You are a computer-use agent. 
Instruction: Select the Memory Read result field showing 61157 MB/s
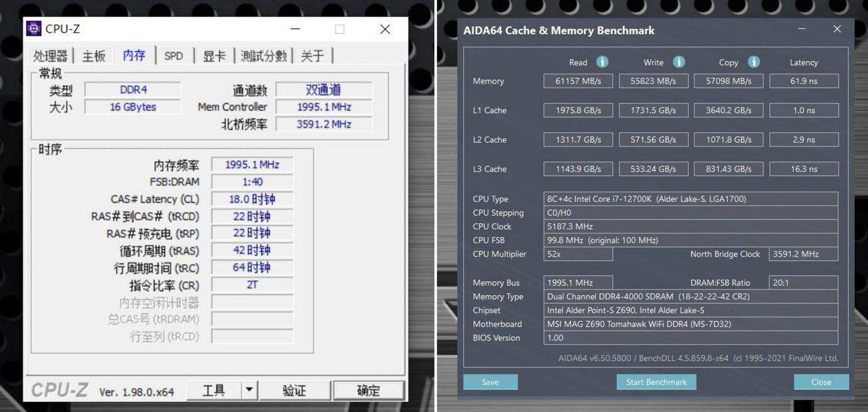(578, 81)
